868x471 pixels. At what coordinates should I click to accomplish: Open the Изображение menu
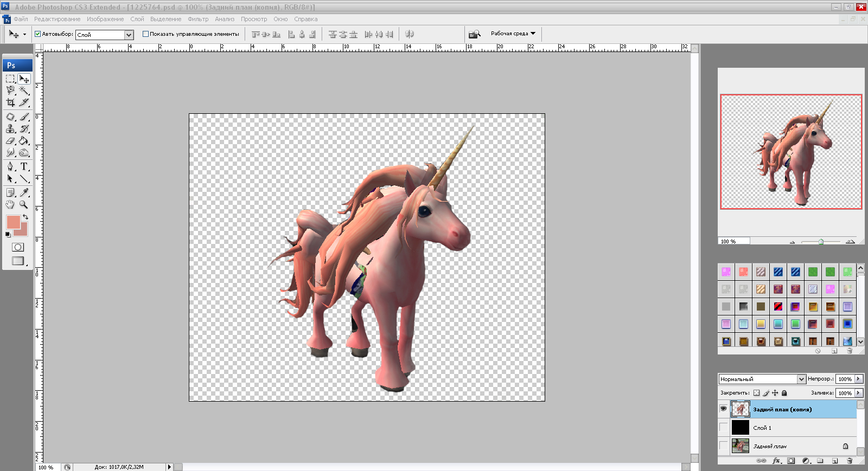[x=105, y=19]
